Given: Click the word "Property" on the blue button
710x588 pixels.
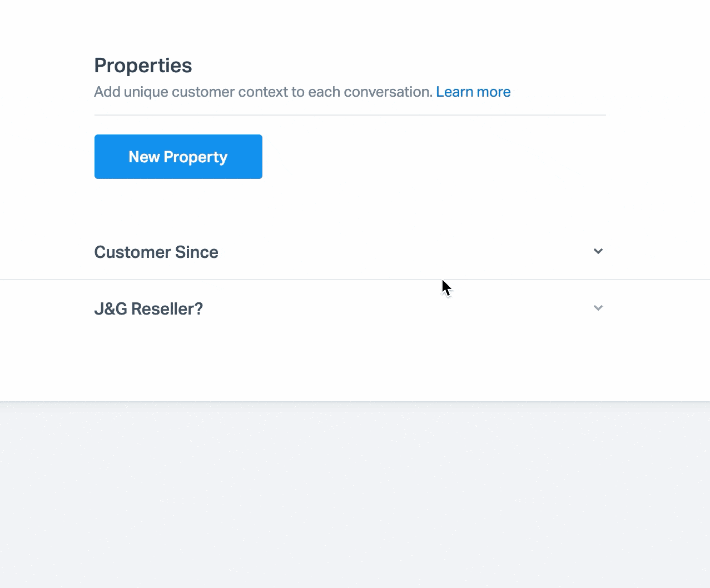Looking at the screenshot, I should point(196,157).
